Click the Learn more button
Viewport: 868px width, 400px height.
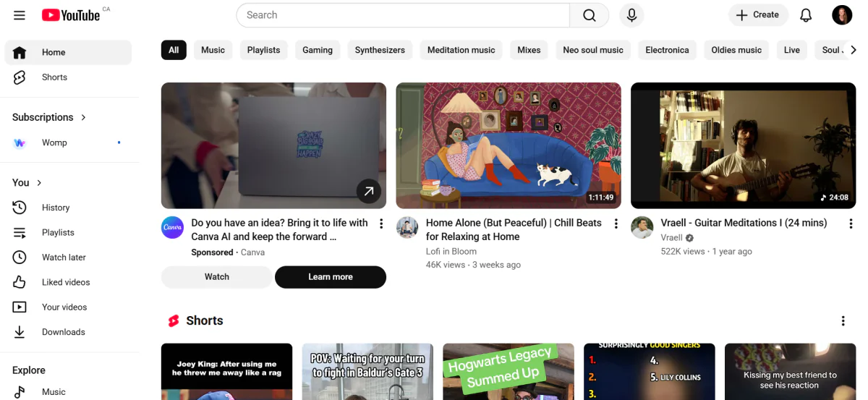pyautogui.click(x=331, y=277)
